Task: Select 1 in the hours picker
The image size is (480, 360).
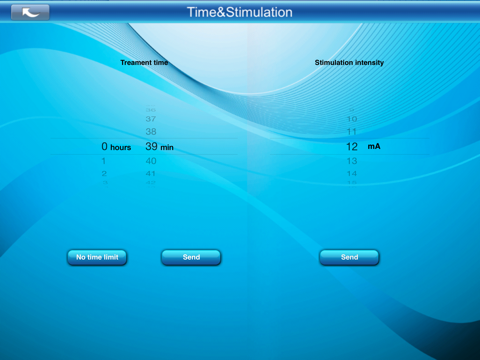Action: (104, 161)
